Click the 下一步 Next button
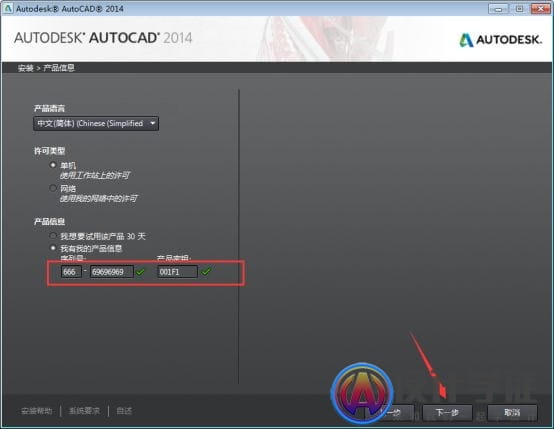This screenshot has height=429, width=554. (x=447, y=412)
